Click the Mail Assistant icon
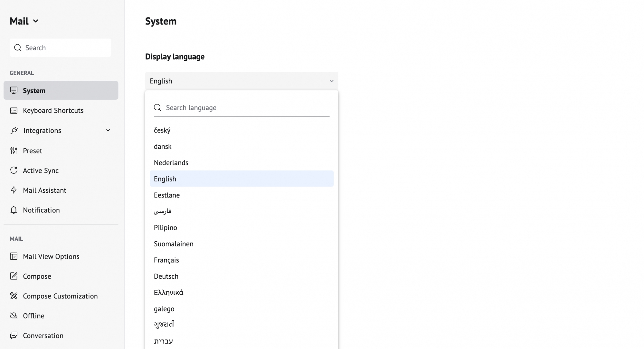Viewport: 644px width, 349px height. 13,190
